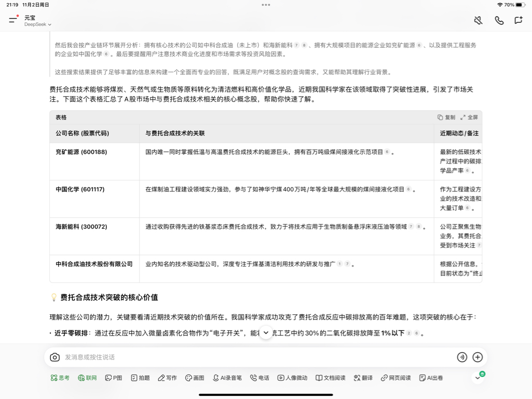Screen dimensions: 532x399
Task: Select the 拍题 question scan tool
Action: click(140, 378)
